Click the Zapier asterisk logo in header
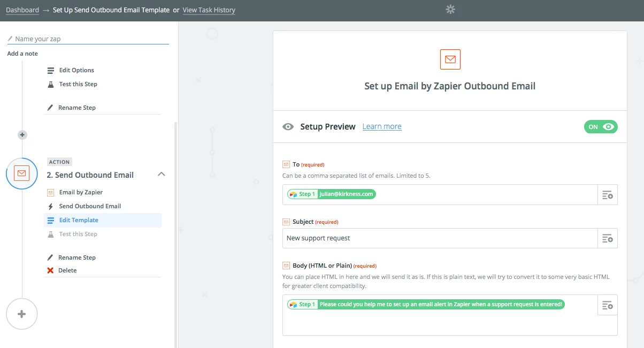This screenshot has height=348, width=644. (x=450, y=10)
